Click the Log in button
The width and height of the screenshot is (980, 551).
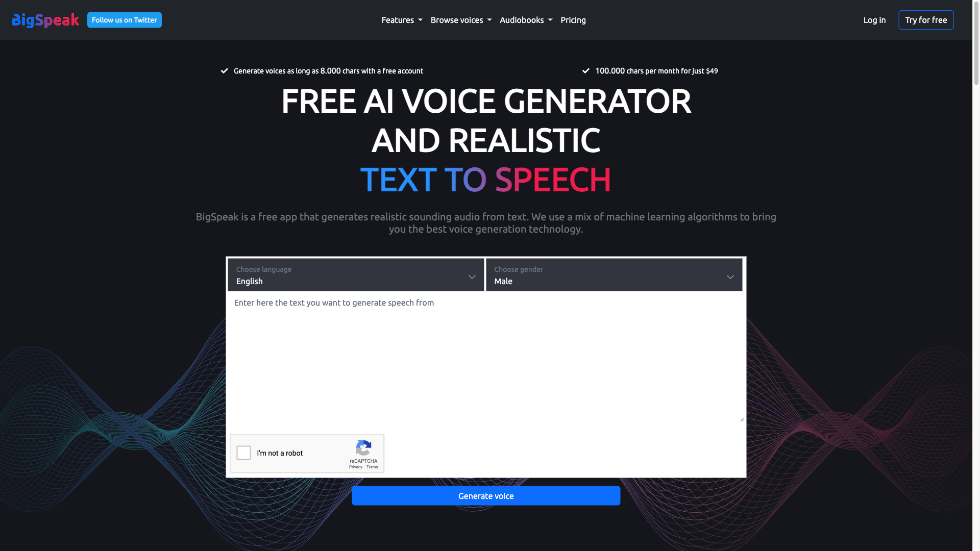[x=874, y=19]
